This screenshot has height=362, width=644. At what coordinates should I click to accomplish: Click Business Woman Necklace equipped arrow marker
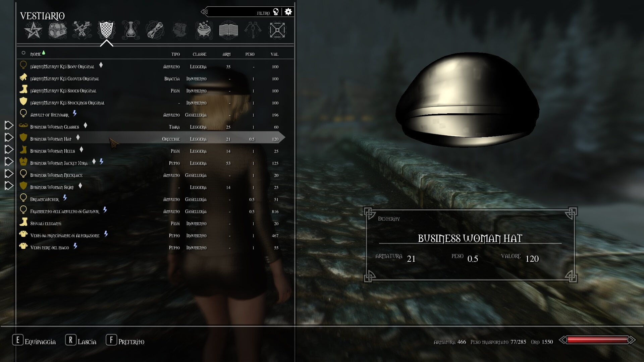tap(9, 174)
